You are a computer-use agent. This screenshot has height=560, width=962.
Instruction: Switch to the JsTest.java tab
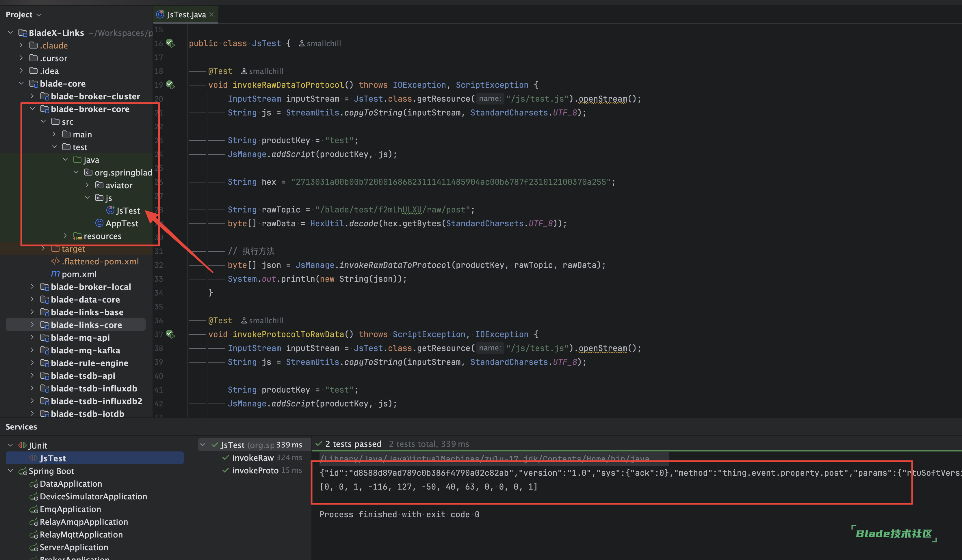tap(186, 14)
